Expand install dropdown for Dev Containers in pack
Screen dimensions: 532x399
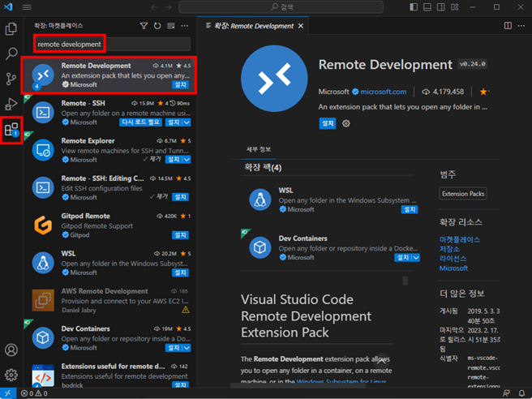pyautogui.click(x=416, y=258)
